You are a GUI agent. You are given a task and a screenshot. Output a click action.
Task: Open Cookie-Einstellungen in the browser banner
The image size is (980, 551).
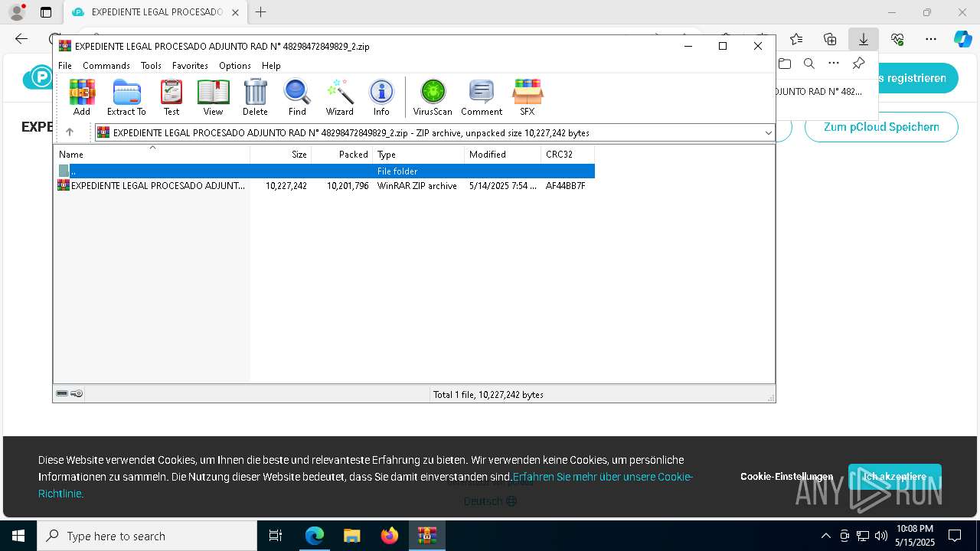(786, 477)
